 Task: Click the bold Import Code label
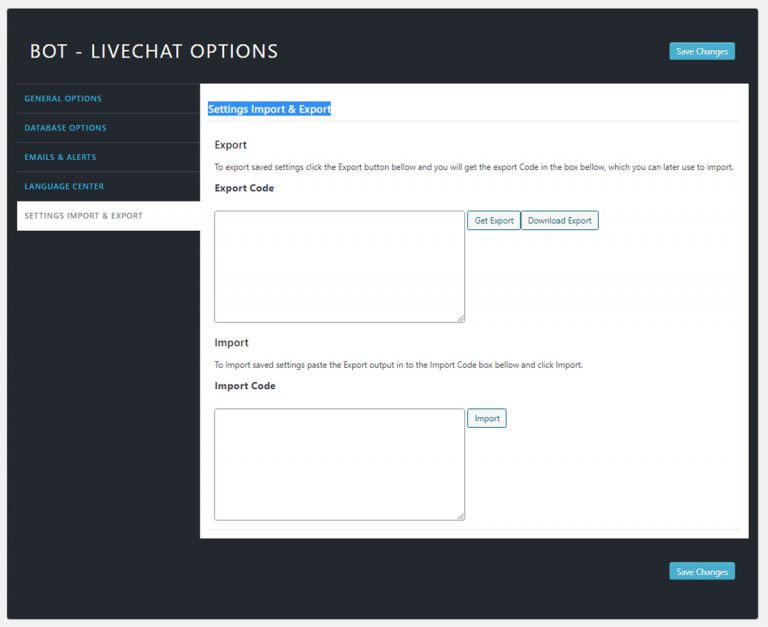(245, 386)
